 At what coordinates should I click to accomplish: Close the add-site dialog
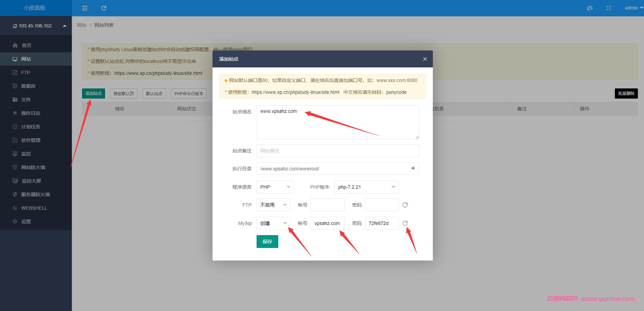click(x=425, y=59)
